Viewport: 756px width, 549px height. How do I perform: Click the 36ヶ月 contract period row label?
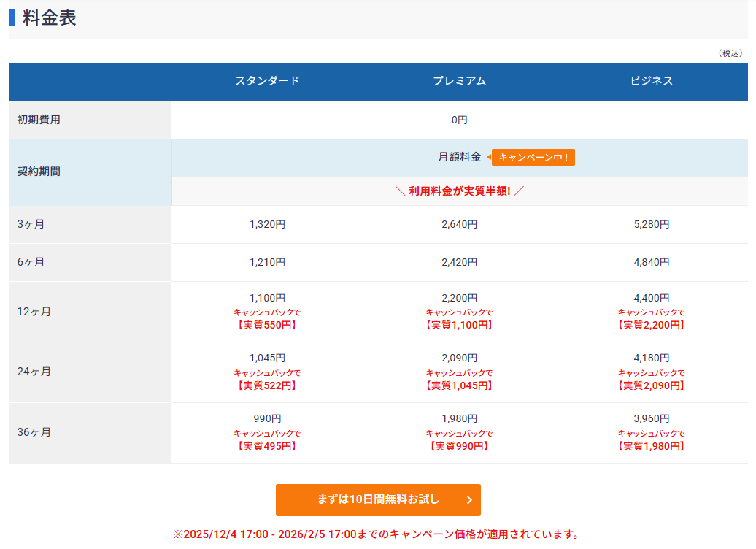tap(34, 432)
